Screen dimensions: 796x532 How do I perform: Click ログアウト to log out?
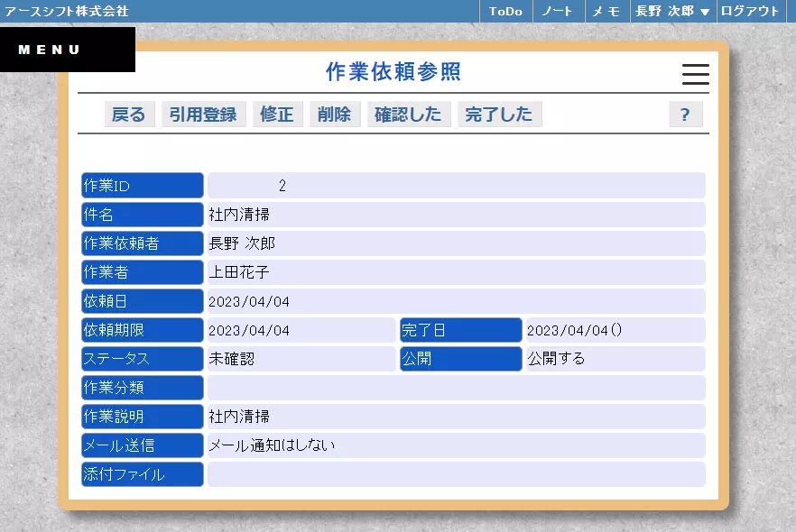pos(752,12)
